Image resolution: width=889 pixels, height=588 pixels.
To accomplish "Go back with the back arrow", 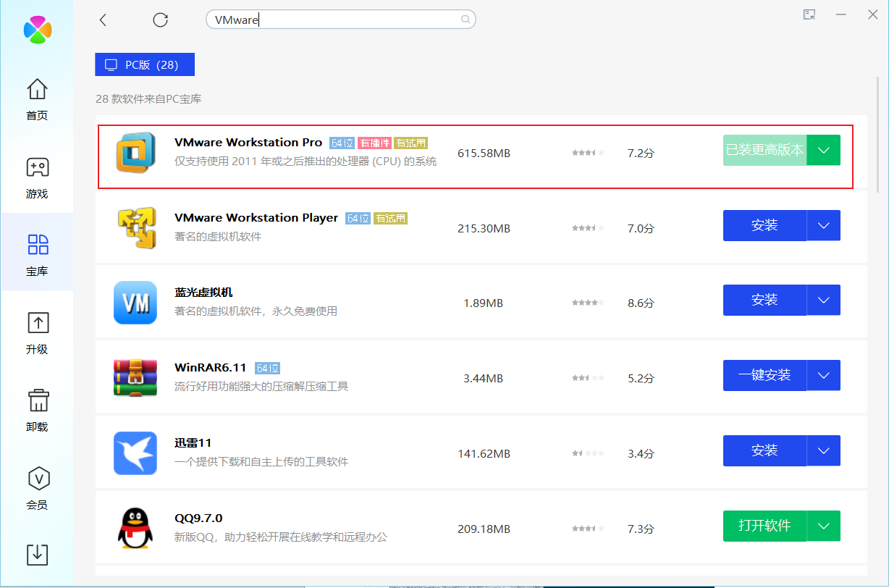I will 103,20.
